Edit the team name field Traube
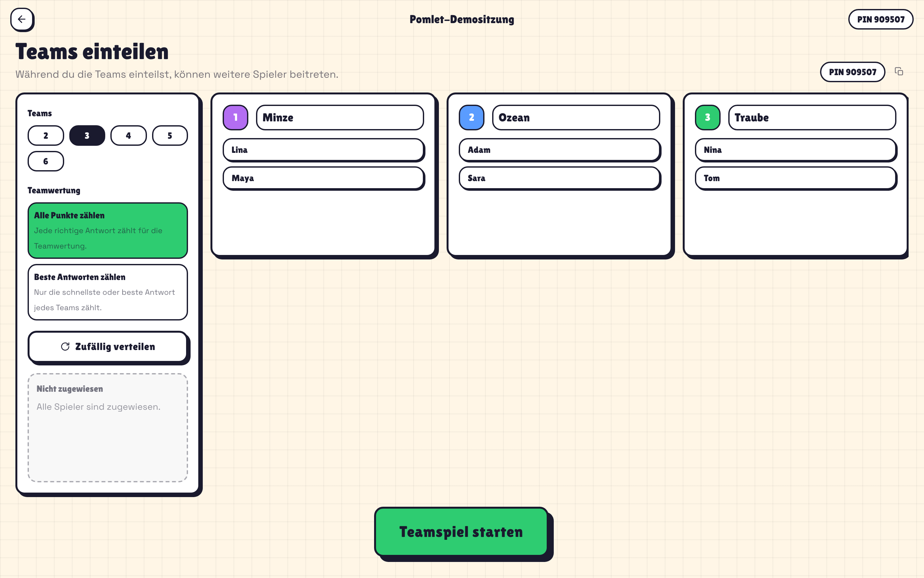The height and width of the screenshot is (578, 924). point(812,117)
